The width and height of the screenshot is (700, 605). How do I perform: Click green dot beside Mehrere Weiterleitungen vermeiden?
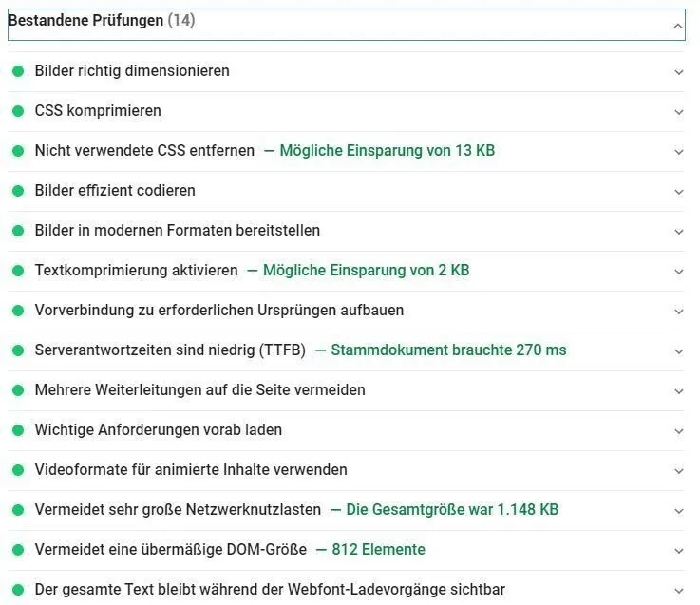click(18, 390)
